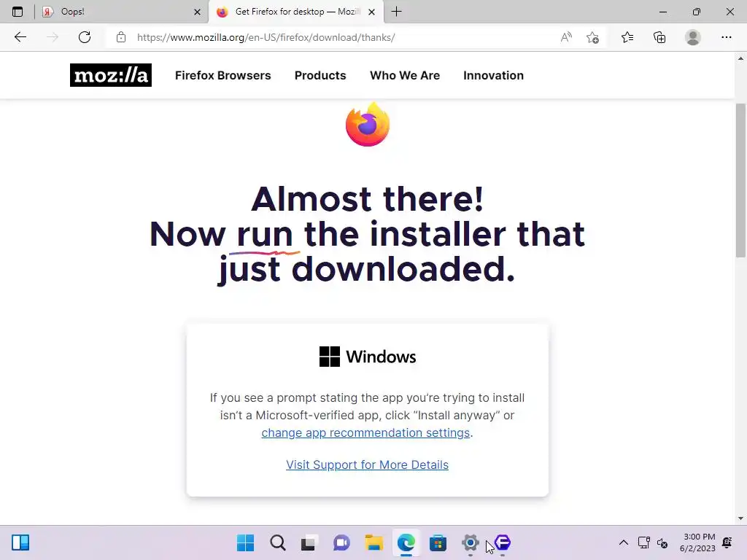
Task: Open the user profile icon
Action: pos(693,37)
